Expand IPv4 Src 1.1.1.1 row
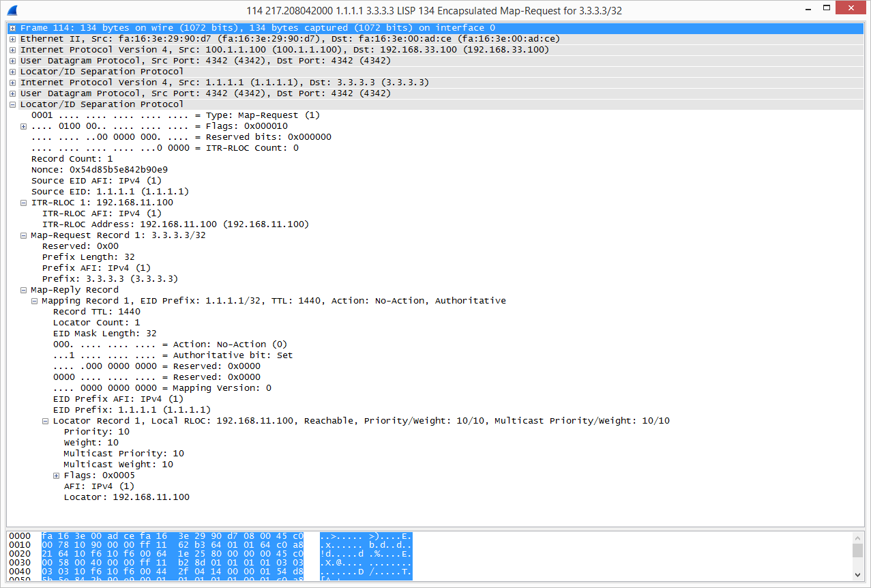871x588 pixels. tap(13, 83)
